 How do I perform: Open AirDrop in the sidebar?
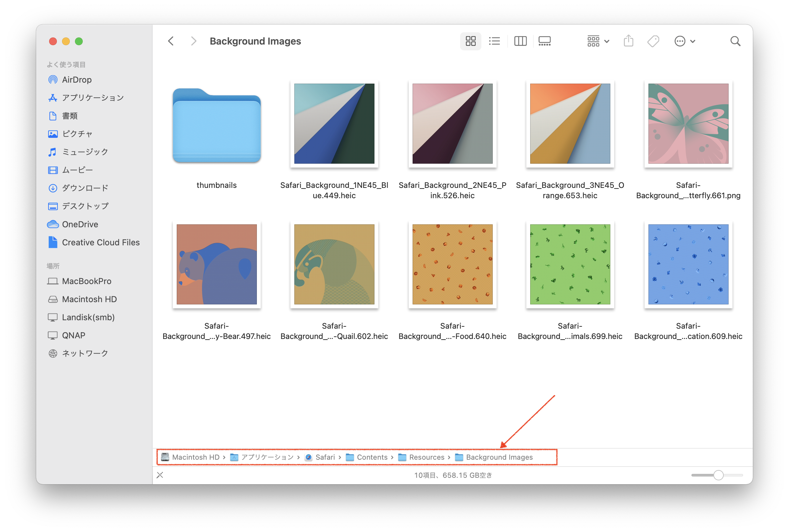(x=77, y=80)
